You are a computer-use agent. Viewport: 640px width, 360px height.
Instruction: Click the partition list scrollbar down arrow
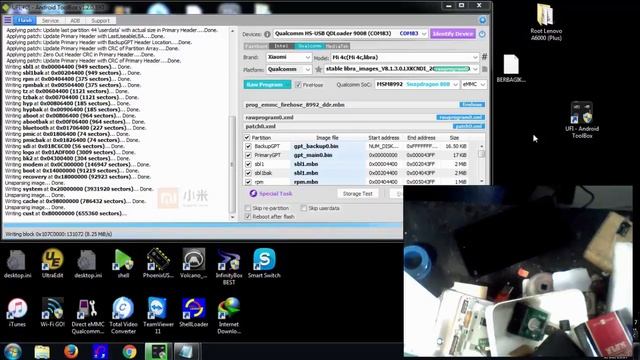pyautogui.click(x=482, y=181)
